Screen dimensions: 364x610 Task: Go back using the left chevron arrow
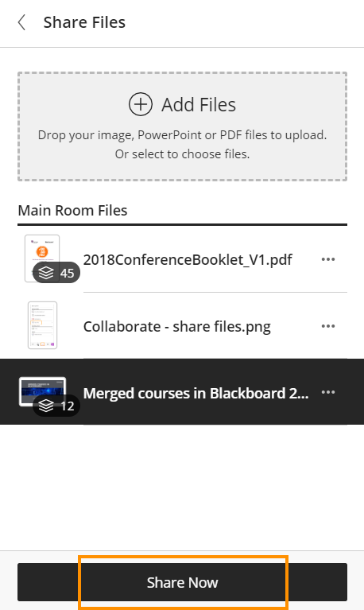click(21, 22)
